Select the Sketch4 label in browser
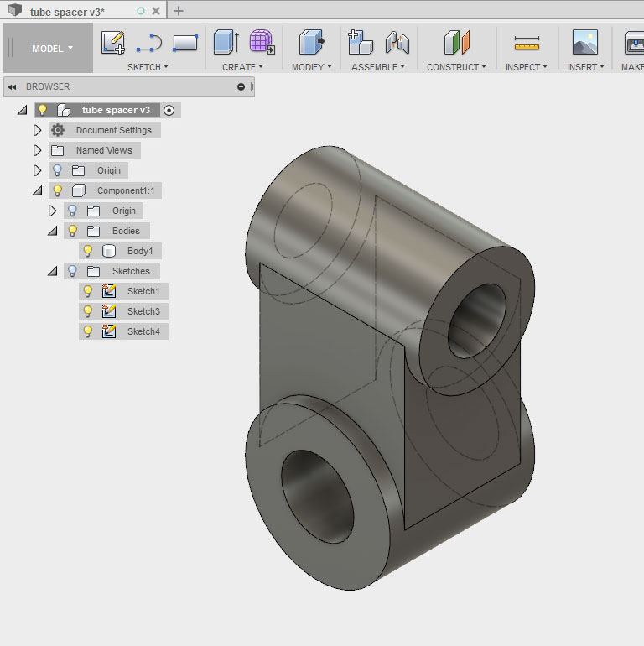This screenshot has height=646, width=644. click(143, 331)
